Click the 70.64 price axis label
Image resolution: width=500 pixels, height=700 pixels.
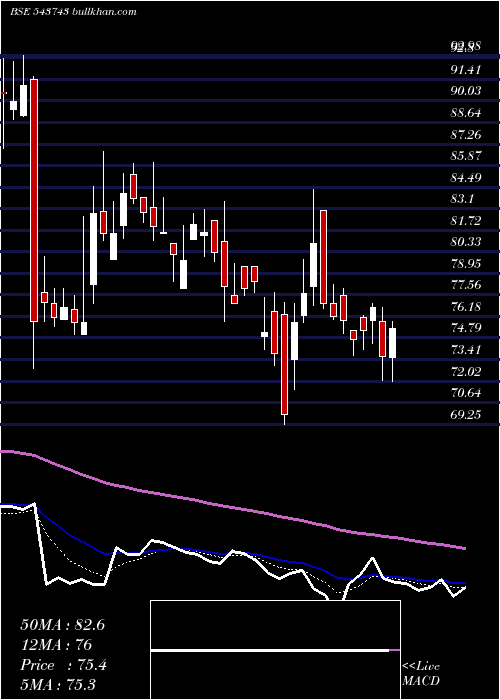coord(466,393)
